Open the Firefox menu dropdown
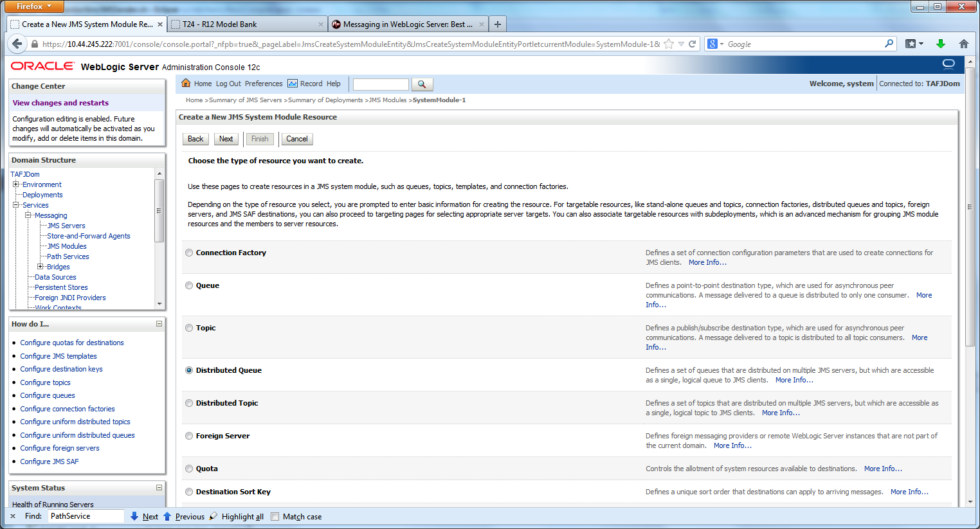Viewport: 980px width, 529px height. 34,6
